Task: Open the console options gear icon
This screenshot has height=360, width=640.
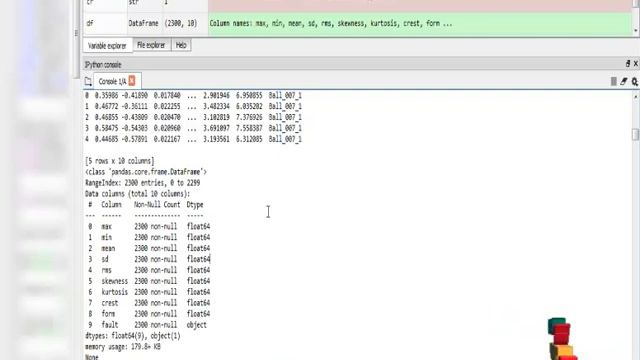Action: (x=635, y=82)
